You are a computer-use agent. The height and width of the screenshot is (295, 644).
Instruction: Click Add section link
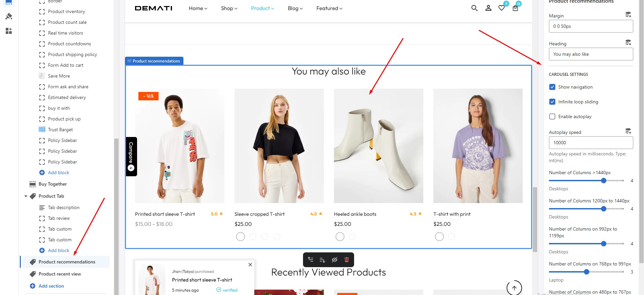tap(51, 286)
